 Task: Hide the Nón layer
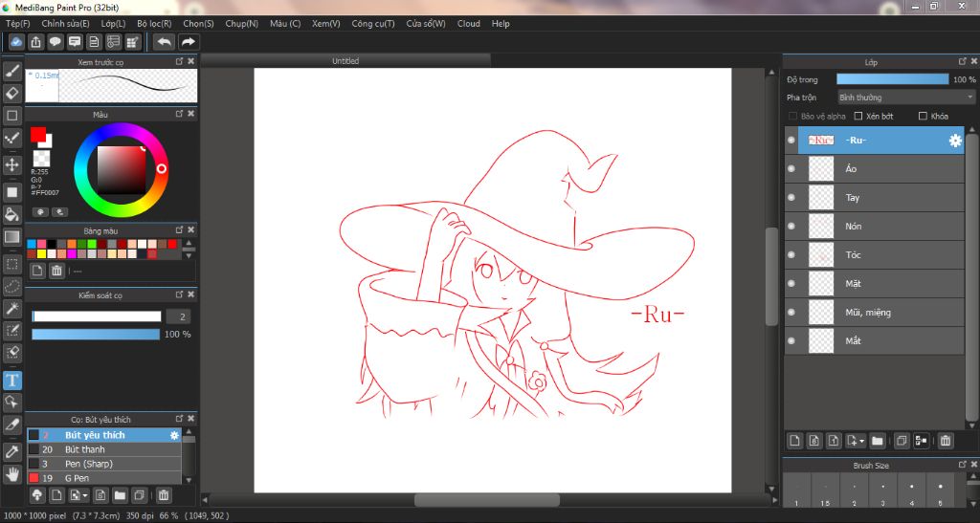(791, 226)
